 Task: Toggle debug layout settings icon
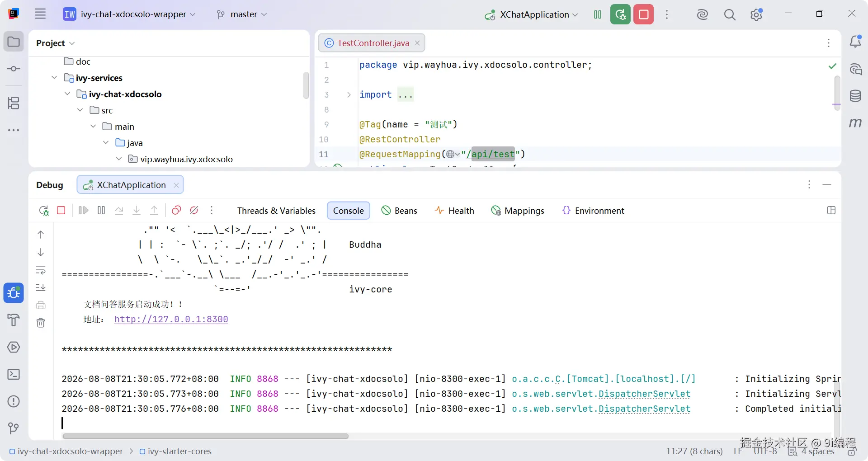pos(831,210)
